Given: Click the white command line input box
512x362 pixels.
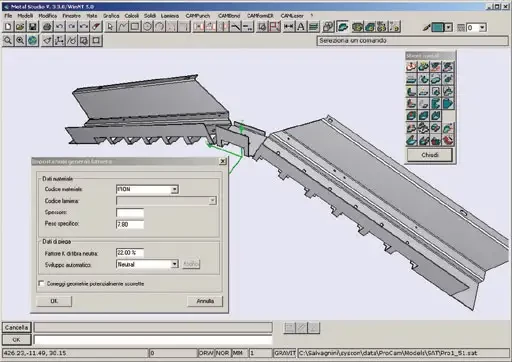Looking at the screenshot, I should [x=153, y=340].
